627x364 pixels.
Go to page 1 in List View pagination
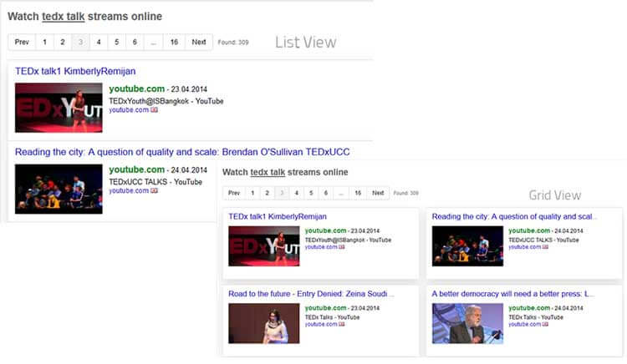tap(44, 42)
